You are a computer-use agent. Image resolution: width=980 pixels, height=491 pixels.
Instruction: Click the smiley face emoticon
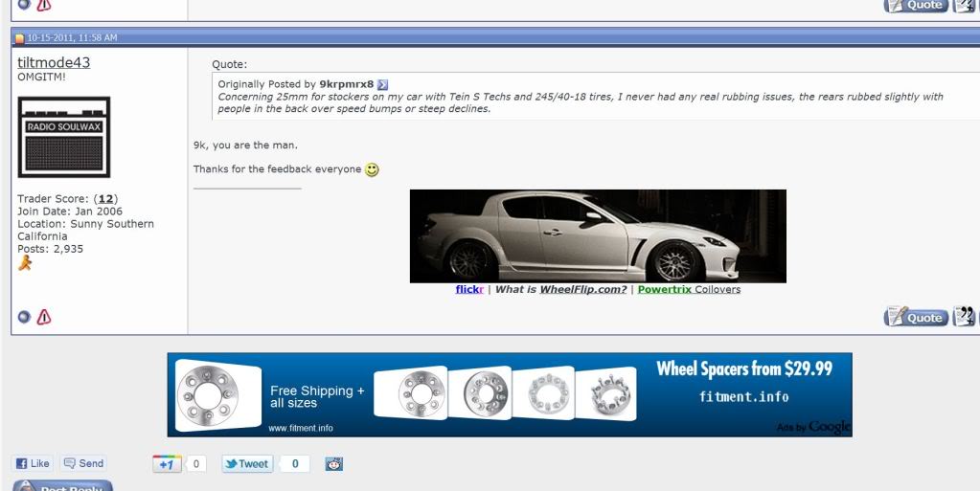click(x=372, y=169)
